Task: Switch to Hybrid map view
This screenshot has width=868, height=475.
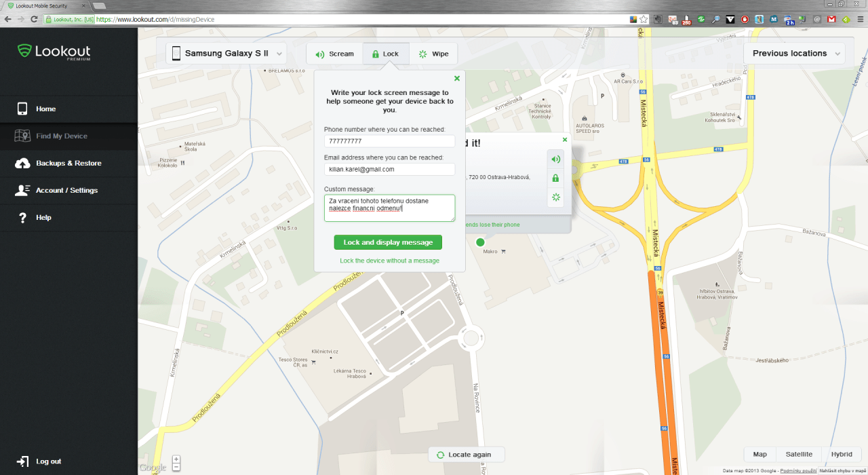Action: [x=842, y=455]
